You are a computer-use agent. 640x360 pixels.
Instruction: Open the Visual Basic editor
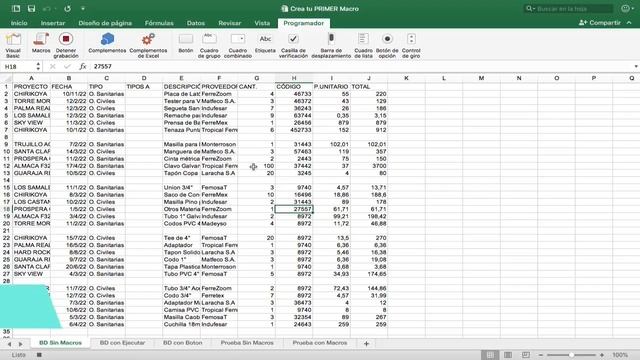(x=13, y=45)
